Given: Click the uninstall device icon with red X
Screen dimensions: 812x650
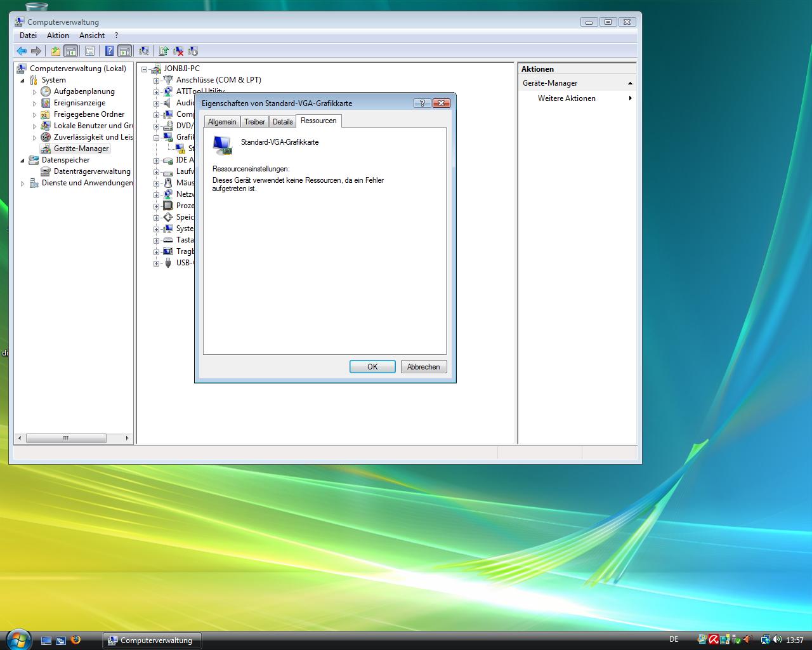Looking at the screenshot, I should click(178, 51).
